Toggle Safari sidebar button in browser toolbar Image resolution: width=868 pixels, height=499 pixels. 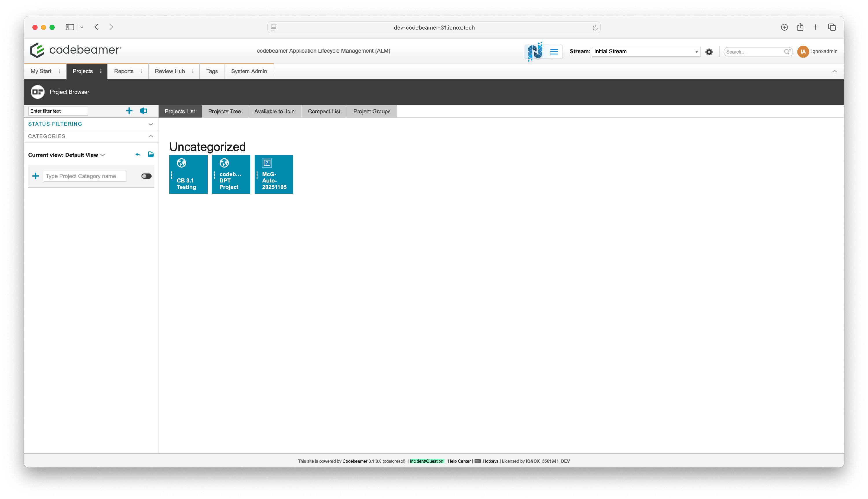[70, 27]
